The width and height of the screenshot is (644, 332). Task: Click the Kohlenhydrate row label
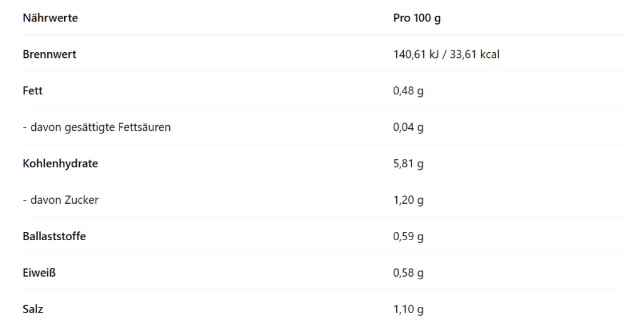(60, 164)
